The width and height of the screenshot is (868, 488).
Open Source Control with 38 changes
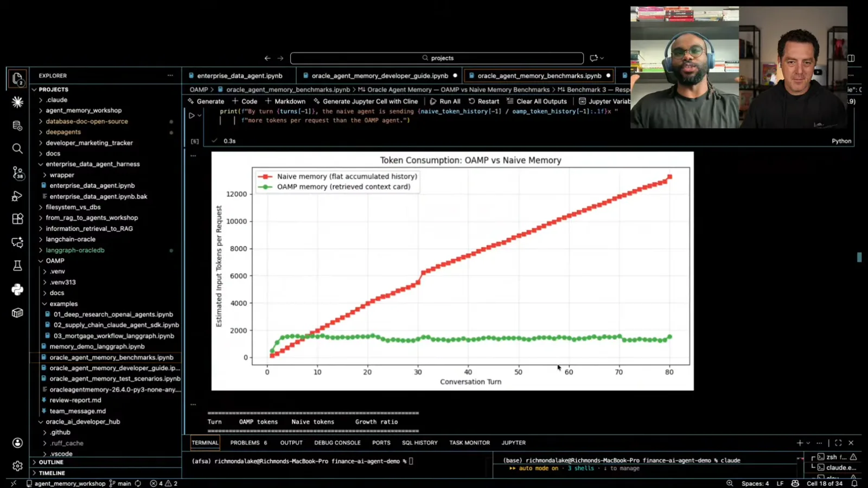pos(17,172)
